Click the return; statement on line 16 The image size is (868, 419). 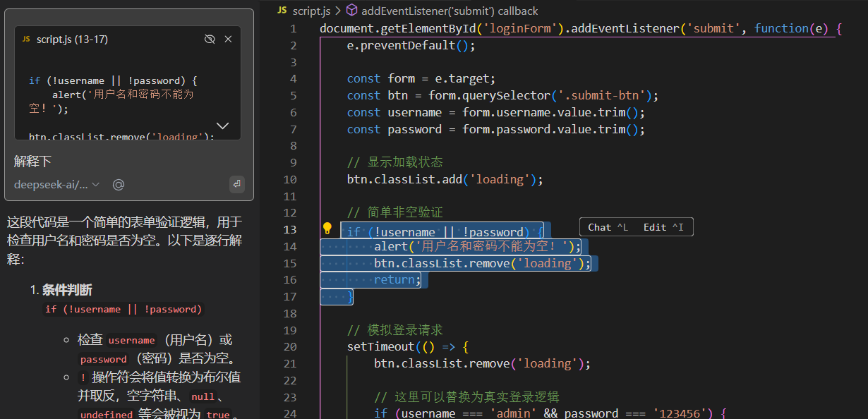click(397, 279)
